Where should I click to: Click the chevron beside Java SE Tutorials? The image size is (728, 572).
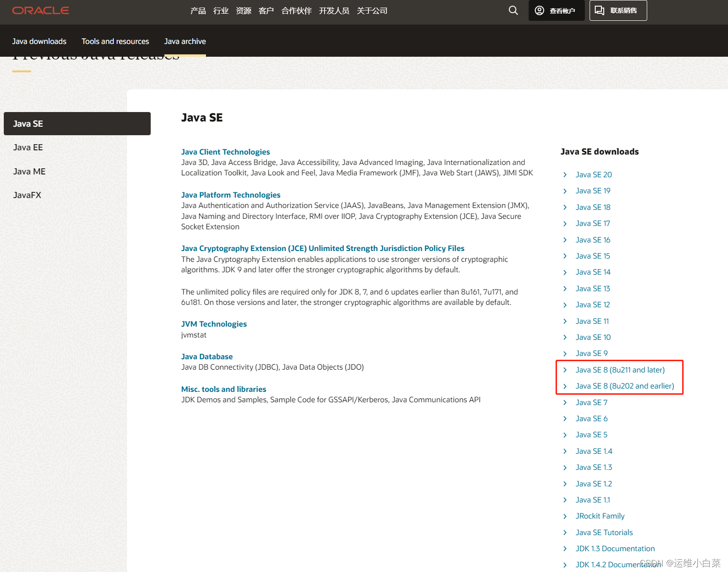565,533
